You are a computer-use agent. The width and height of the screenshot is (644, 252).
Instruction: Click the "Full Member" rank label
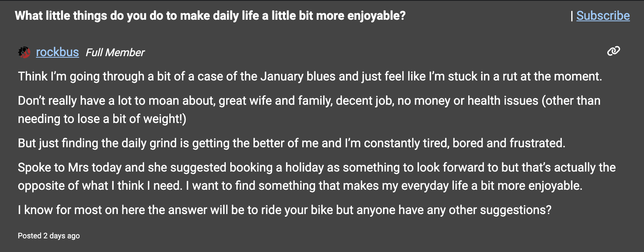coord(115,52)
